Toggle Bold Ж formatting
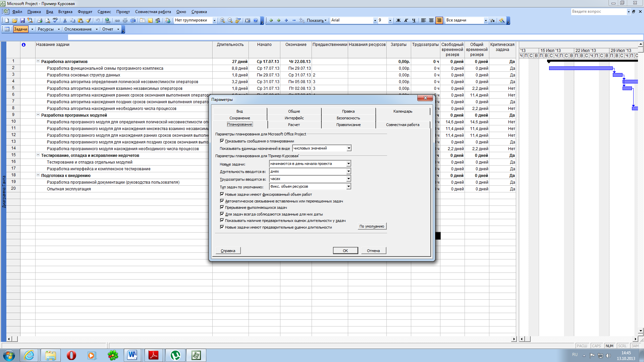This screenshot has width=644, height=362. pyautogui.click(x=398, y=20)
